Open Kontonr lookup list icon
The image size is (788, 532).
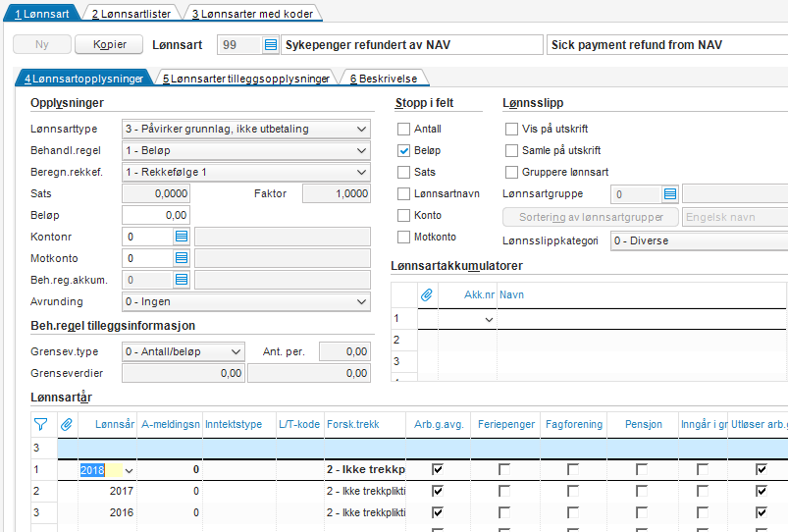tap(182, 237)
